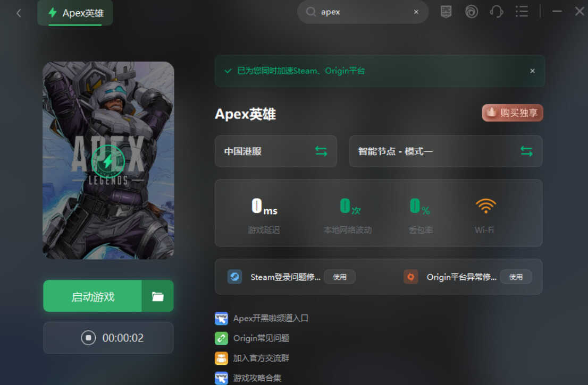Click orange group icon beside 加入官方交流群
Screen dimensions: 588x385
coord(221,358)
